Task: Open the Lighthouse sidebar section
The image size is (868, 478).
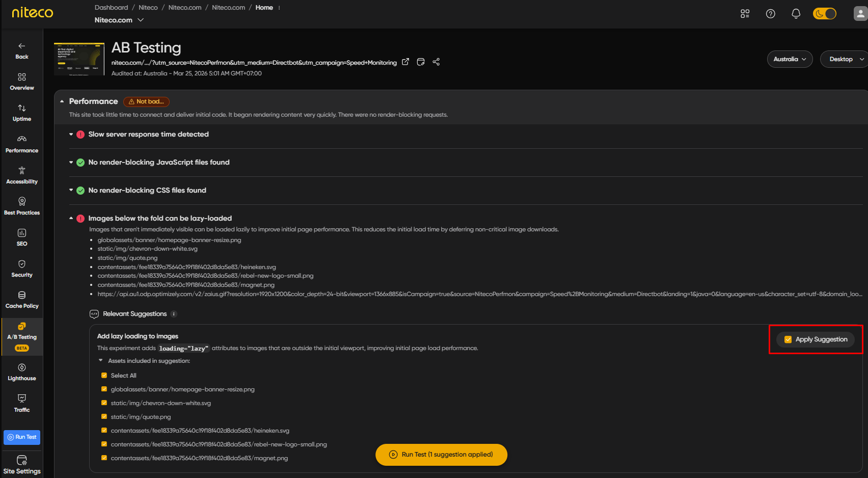Action: point(22,372)
